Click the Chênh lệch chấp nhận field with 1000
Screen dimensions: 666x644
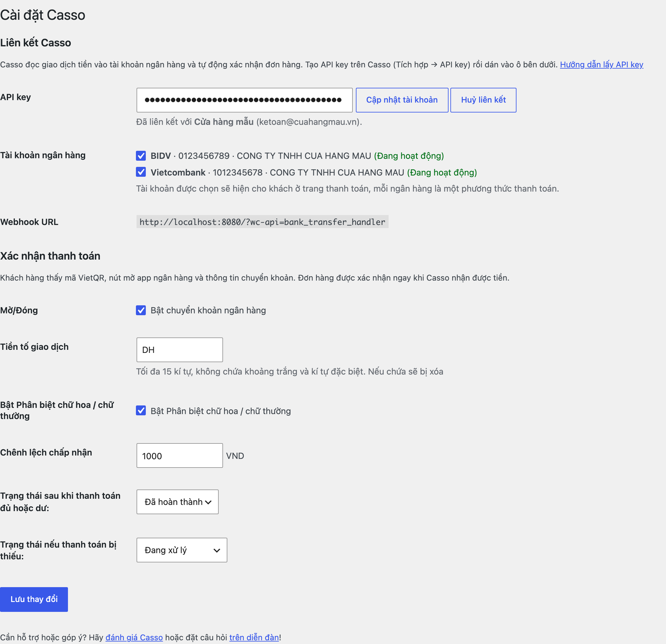(179, 455)
